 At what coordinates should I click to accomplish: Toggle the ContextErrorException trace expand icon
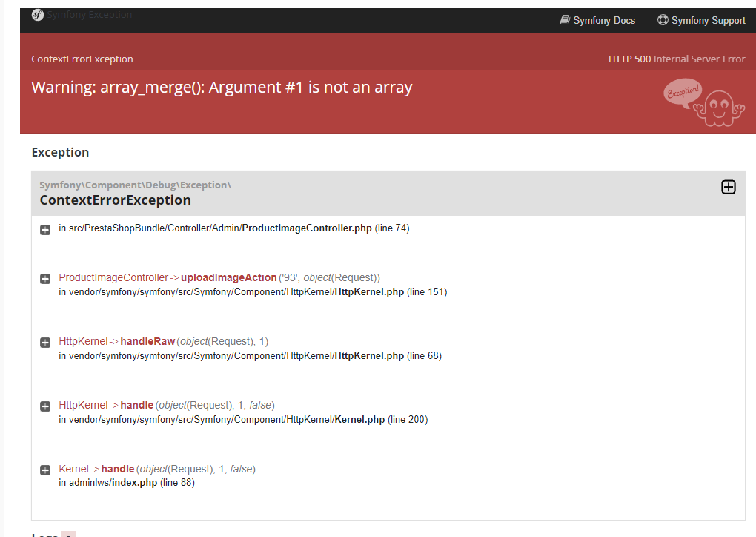click(728, 187)
